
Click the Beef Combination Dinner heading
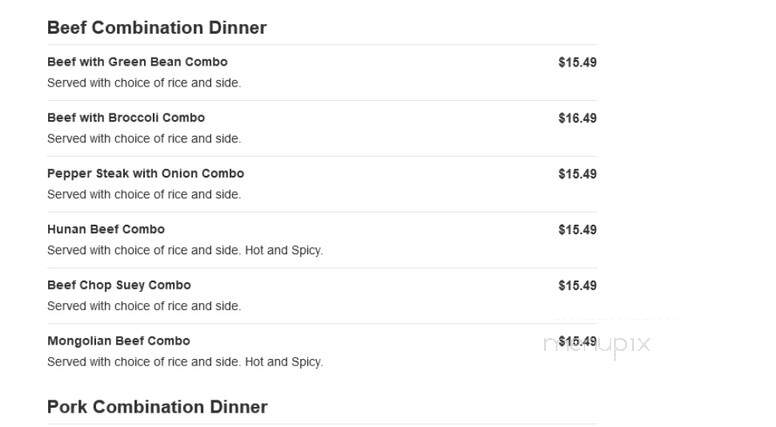[x=157, y=28]
